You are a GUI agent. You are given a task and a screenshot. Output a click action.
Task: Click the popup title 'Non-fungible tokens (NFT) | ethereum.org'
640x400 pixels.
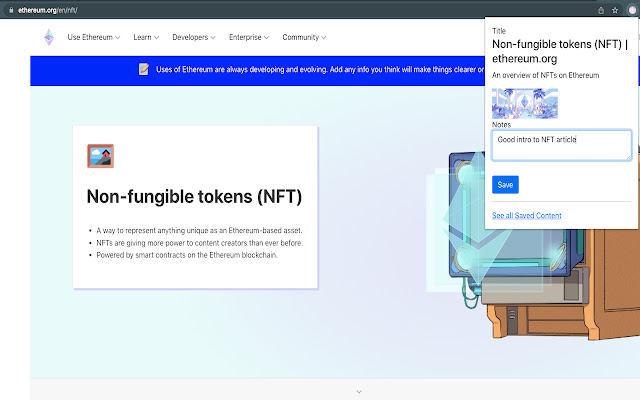pos(560,51)
